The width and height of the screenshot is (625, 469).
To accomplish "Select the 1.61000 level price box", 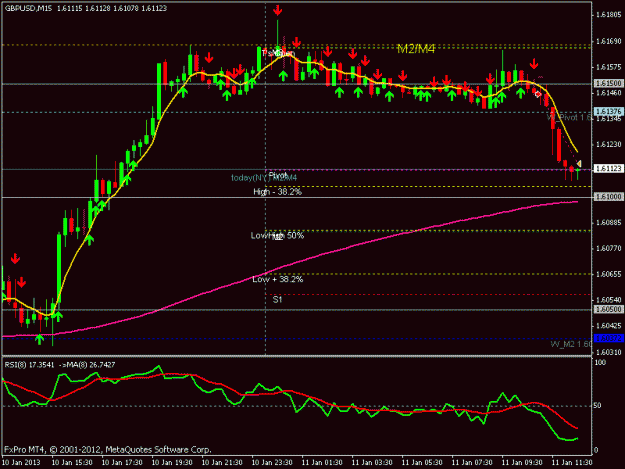I will pyautogui.click(x=608, y=197).
